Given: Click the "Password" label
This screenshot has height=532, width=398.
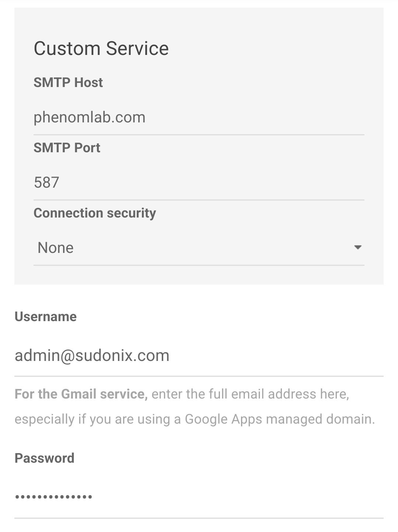Looking at the screenshot, I should click(45, 458).
